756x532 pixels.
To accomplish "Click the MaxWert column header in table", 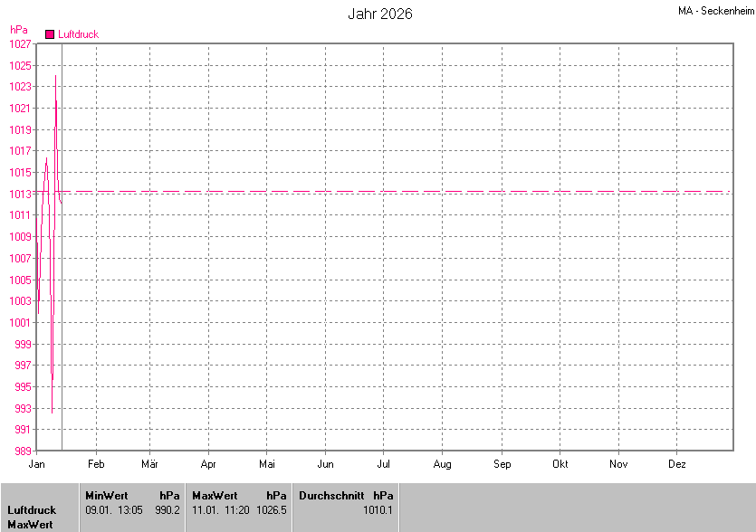I will (215, 496).
